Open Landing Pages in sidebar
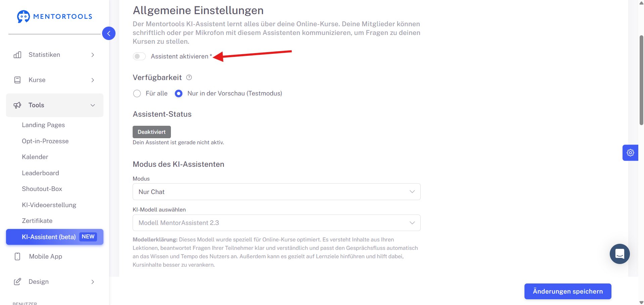 tap(43, 125)
